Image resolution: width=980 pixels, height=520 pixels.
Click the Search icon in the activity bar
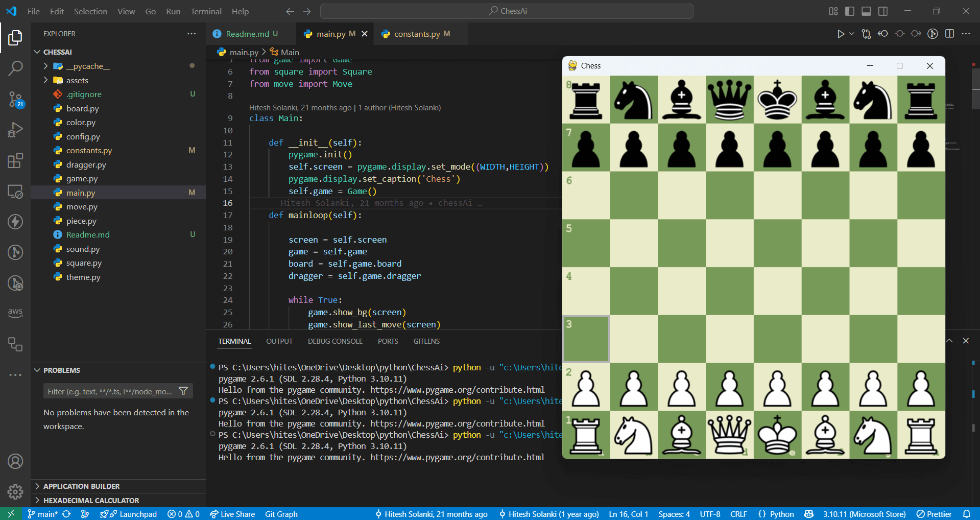(15, 67)
